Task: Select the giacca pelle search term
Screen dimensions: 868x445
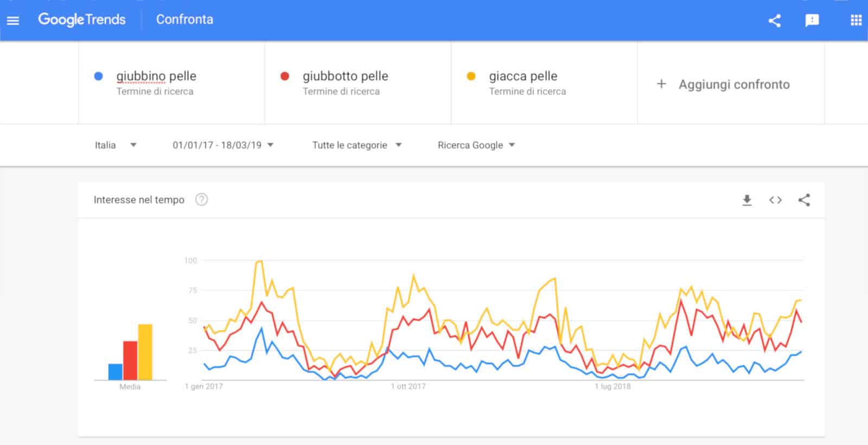Action: [523, 77]
